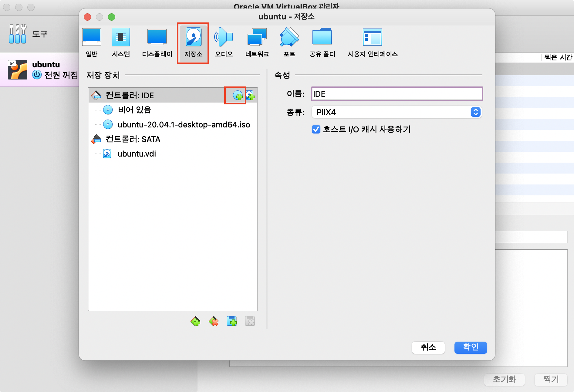Image resolution: width=574 pixels, height=392 pixels.
Task: Open the 포트 (Ports) tab
Action: pyautogui.click(x=289, y=43)
